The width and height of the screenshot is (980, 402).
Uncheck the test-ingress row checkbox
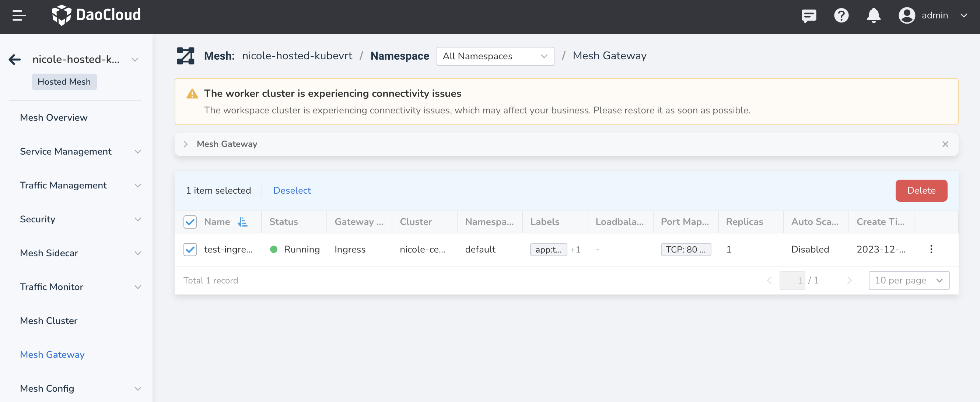point(190,249)
